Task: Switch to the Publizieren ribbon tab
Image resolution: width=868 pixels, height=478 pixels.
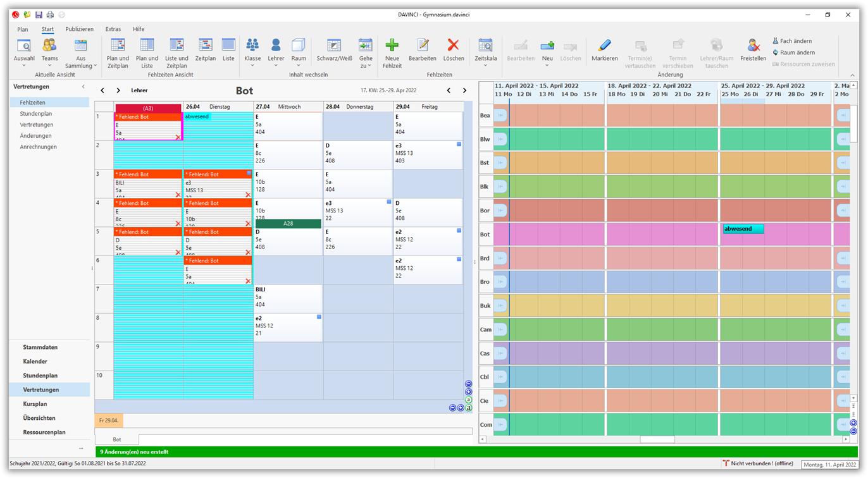Action: point(78,29)
